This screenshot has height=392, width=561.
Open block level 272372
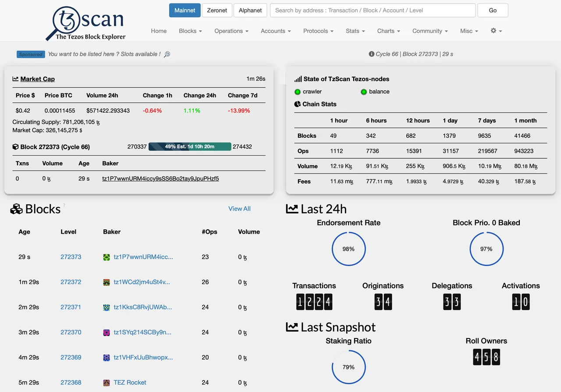pyautogui.click(x=71, y=282)
